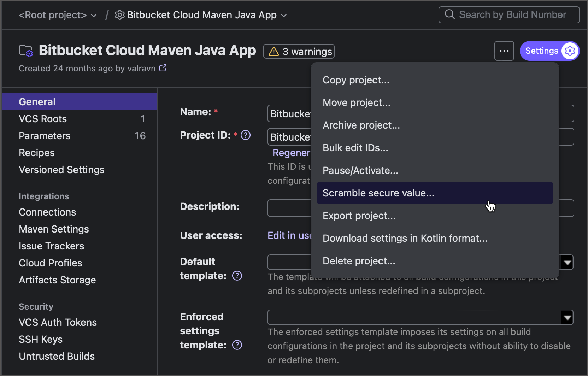The height and width of the screenshot is (376, 588).
Task: Open the Enforced settings template dropdown arrow
Action: point(567,317)
